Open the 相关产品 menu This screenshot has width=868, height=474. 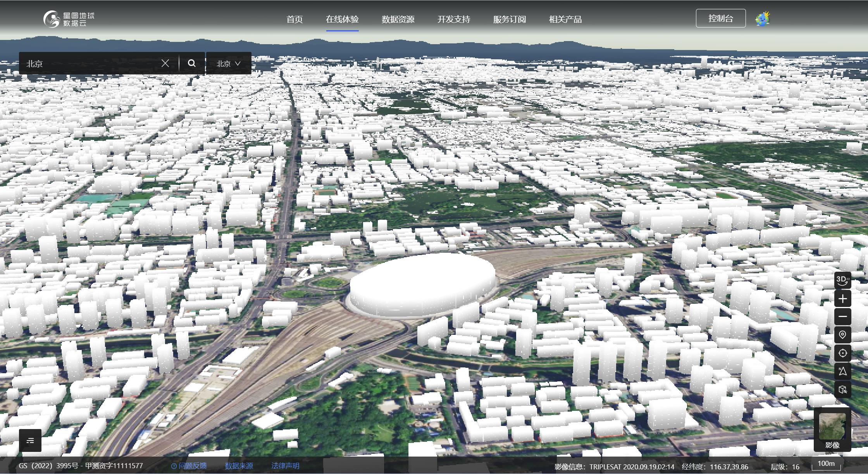565,19
